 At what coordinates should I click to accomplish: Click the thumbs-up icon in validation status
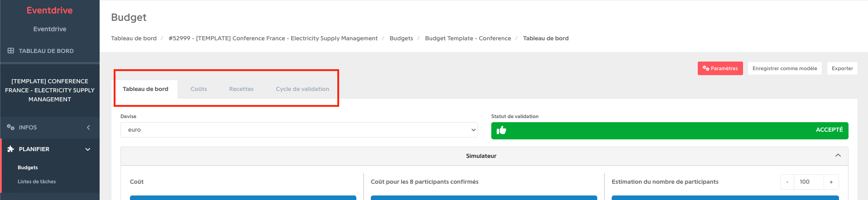pyautogui.click(x=501, y=130)
